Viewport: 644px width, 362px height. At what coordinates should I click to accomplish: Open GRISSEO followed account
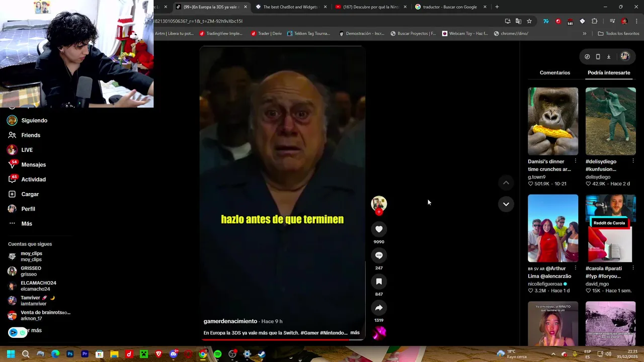31,271
